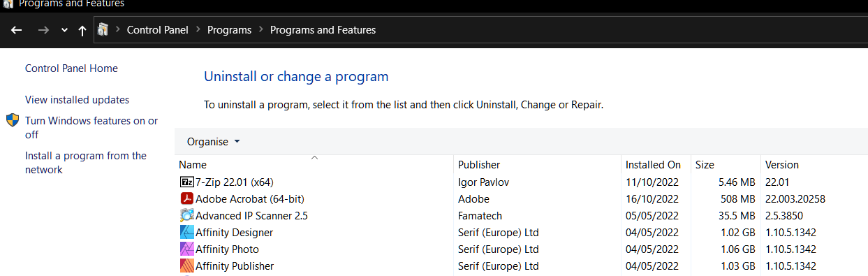Open the Organise dropdown menu
This screenshot has height=276, width=868.
(213, 141)
